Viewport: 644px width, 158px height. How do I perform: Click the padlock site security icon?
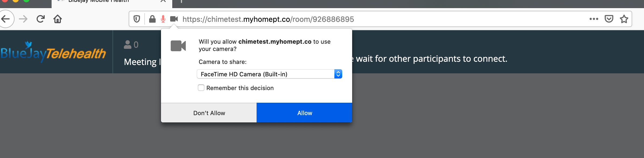pos(152,19)
